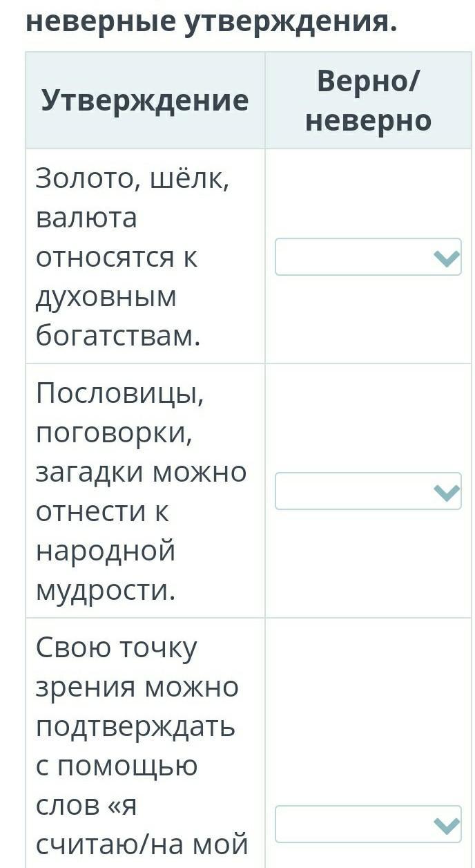Click the statement text 'Пословицы, поговорки,'
Image resolution: width=475 pixels, height=868 pixels.
(x=120, y=414)
